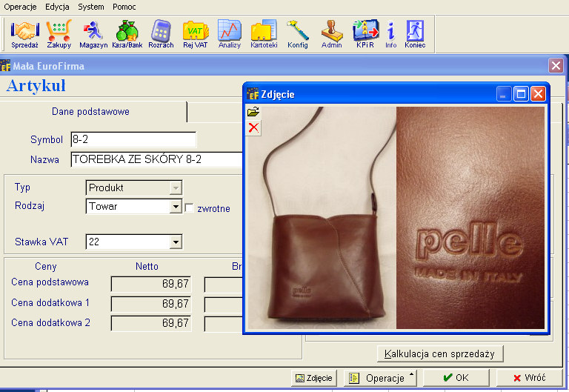Click the Netto column label
This screenshot has width=569, height=392.
point(147,267)
